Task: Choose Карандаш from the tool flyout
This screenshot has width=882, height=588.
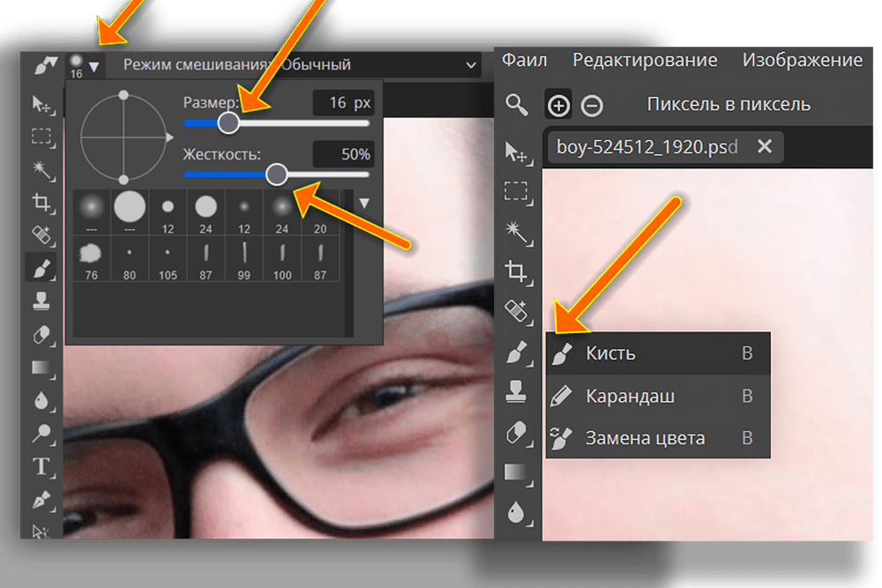Action: pos(658,396)
